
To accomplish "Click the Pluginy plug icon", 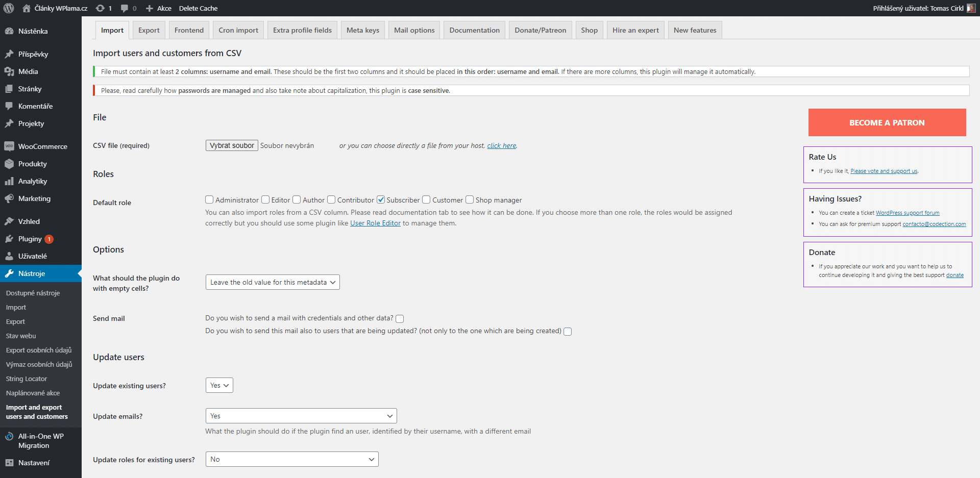I will point(9,239).
